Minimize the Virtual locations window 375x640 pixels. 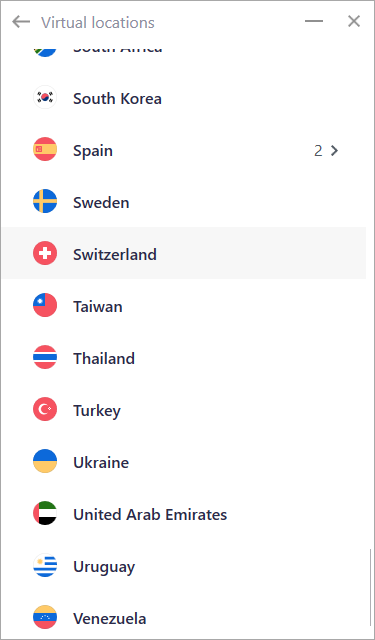click(x=314, y=21)
